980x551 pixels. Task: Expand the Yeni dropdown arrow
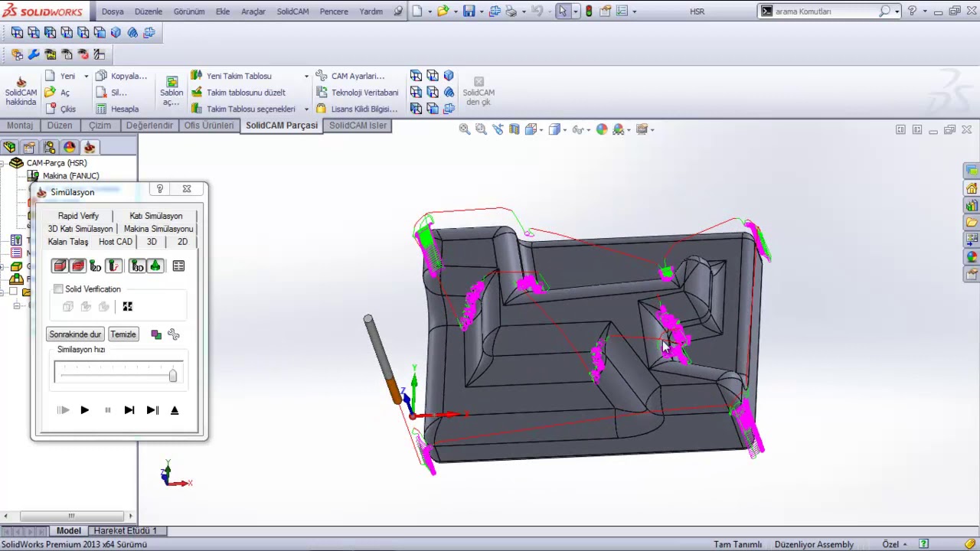(87, 76)
